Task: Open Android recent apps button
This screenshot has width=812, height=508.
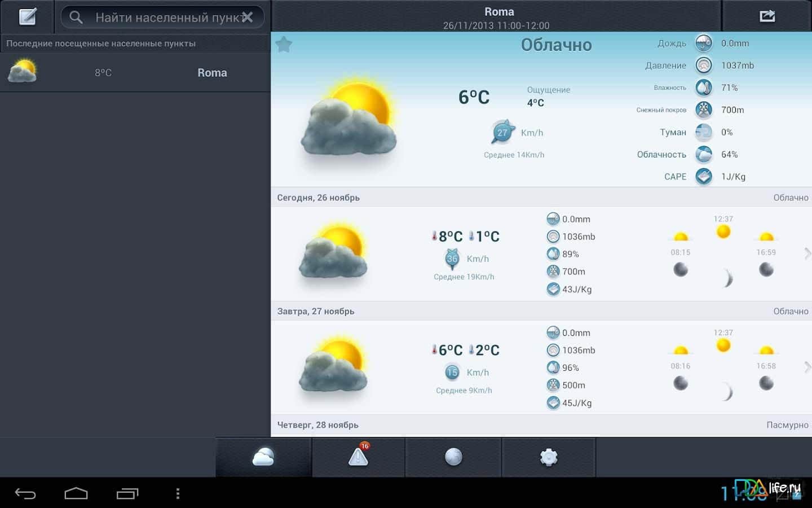Action: pyautogui.click(x=127, y=494)
